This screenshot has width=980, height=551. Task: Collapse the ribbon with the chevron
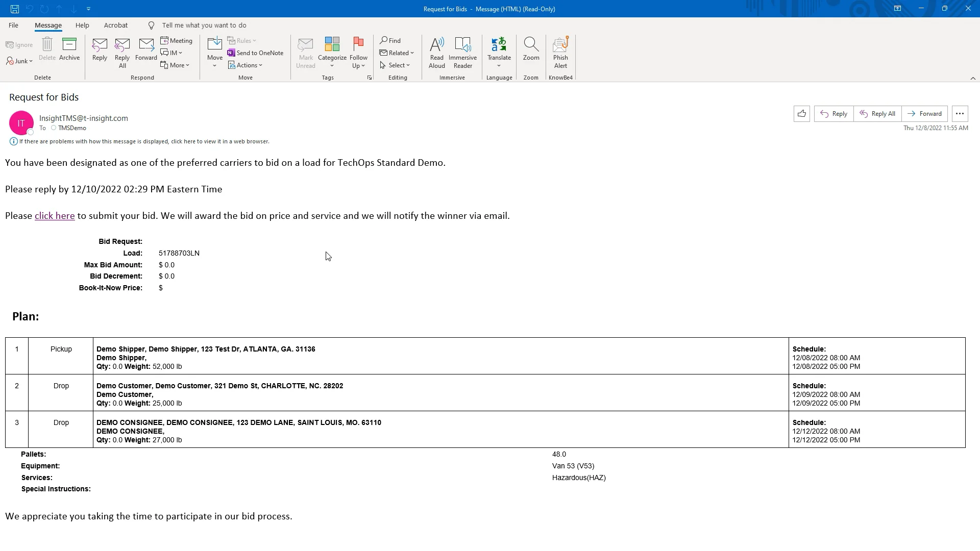972,78
